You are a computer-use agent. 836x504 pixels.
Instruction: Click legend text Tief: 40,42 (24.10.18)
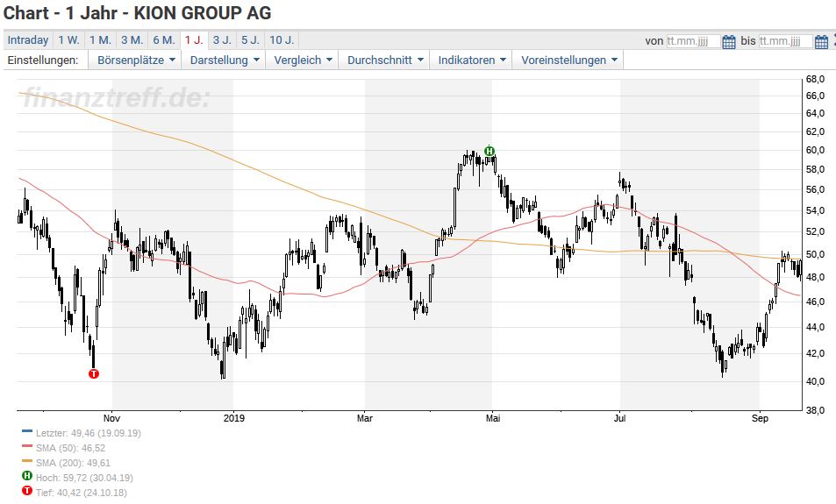pos(81,493)
